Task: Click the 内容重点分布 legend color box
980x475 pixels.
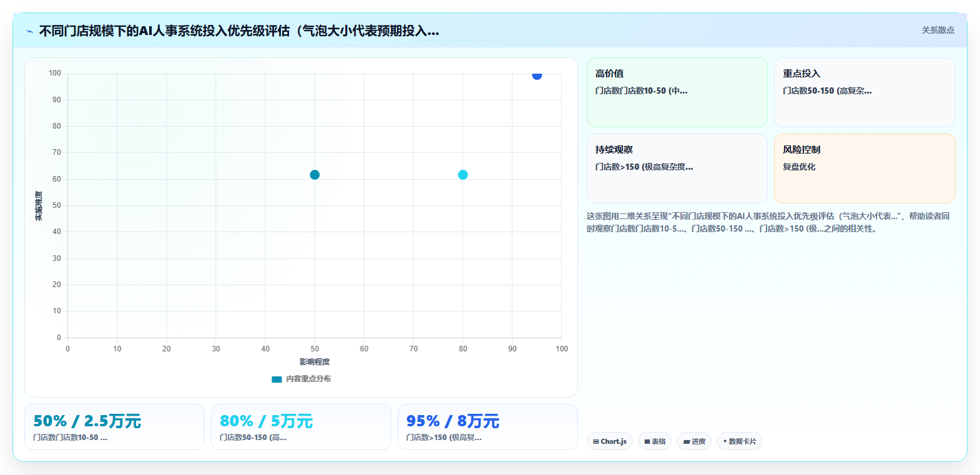Action: (277, 379)
